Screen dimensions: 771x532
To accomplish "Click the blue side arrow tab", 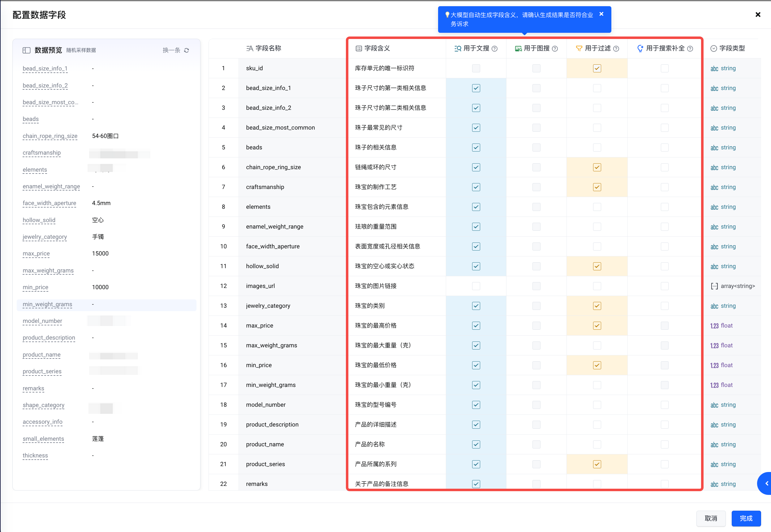I will (766, 483).
